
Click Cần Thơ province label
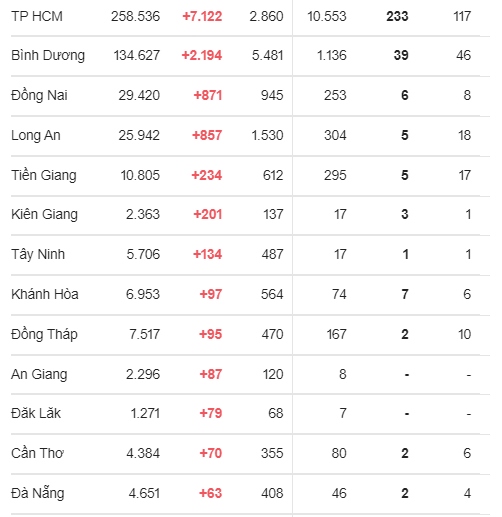(x=37, y=453)
